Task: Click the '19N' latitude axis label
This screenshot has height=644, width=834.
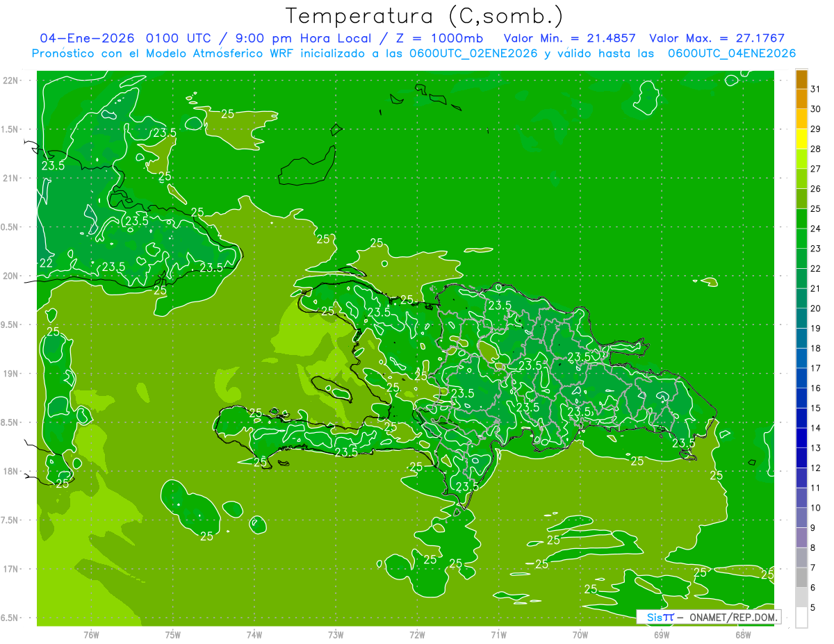Action: [x=10, y=374]
